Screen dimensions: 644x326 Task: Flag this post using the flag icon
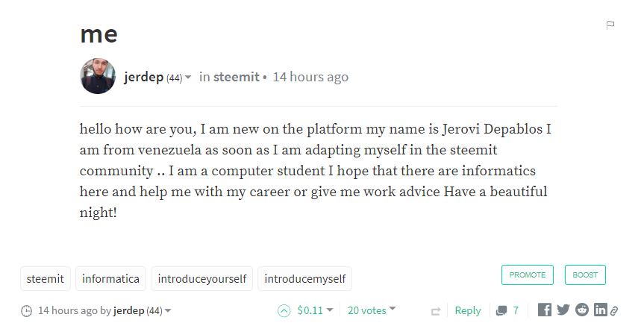pyautogui.click(x=610, y=25)
